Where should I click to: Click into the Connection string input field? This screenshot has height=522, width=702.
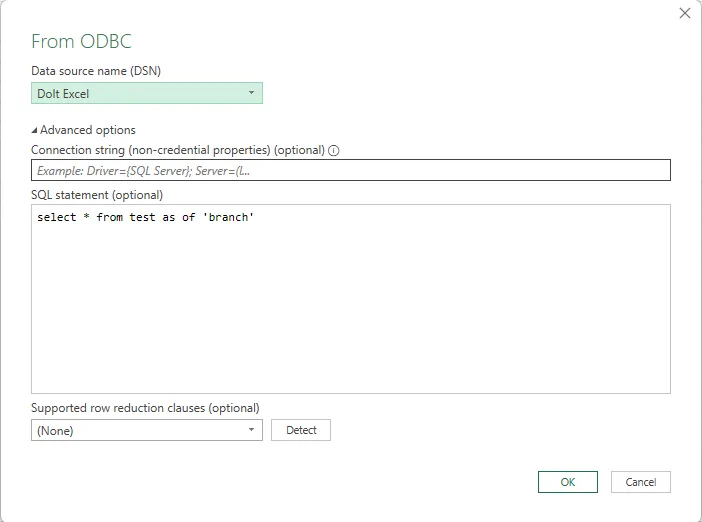[x=350, y=171]
